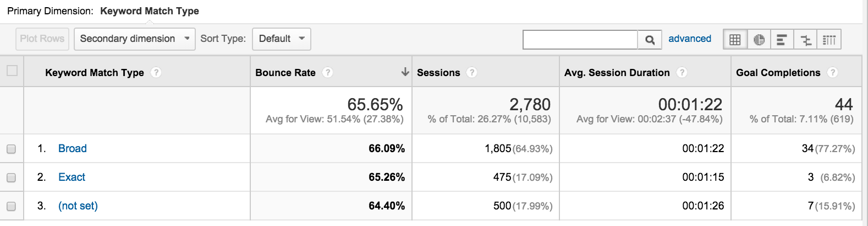Switch to the Comparison view icon

pos(806,40)
